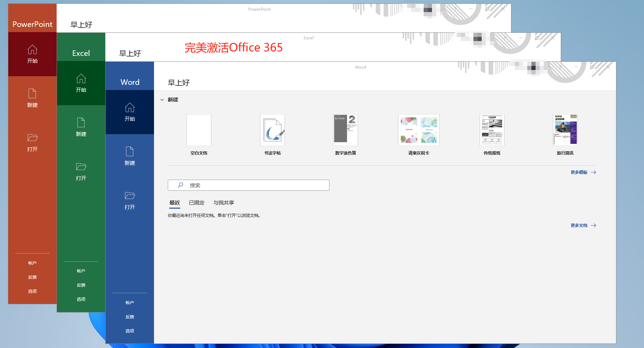This screenshot has width=644, height=348.
Task: Choose the 旅行简讯 template thumbnail
Action: pyautogui.click(x=565, y=130)
